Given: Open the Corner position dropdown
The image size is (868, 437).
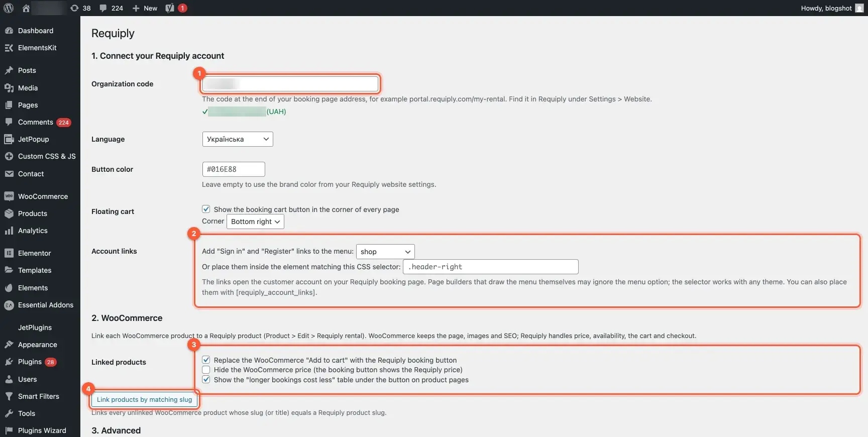Looking at the screenshot, I should click(255, 222).
